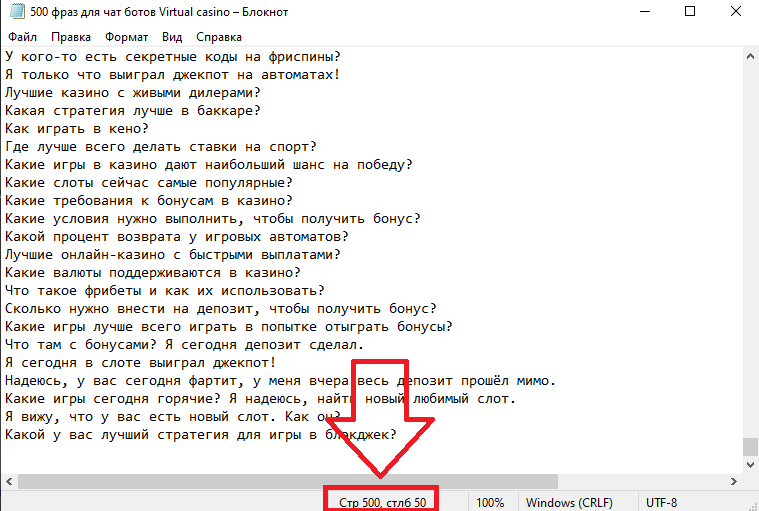The image size is (759, 511).
Task: Click the horizontal scrollbar thumb
Action: pyautogui.click(x=285, y=481)
